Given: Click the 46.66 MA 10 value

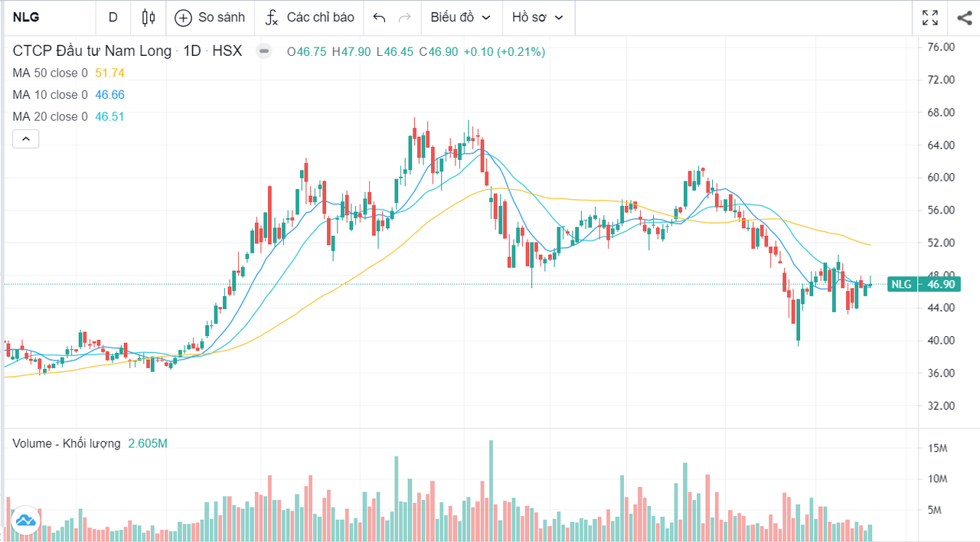Looking at the screenshot, I should (x=110, y=94).
